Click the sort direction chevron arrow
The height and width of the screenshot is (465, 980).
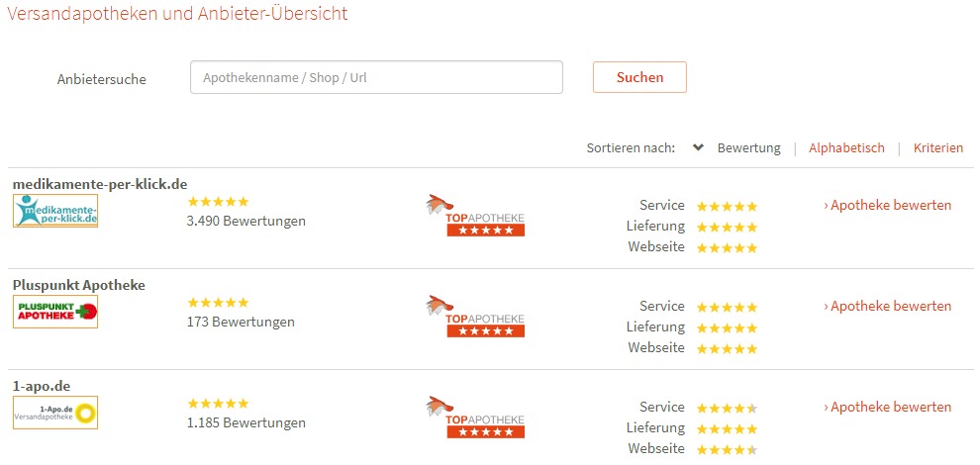coord(698,147)
